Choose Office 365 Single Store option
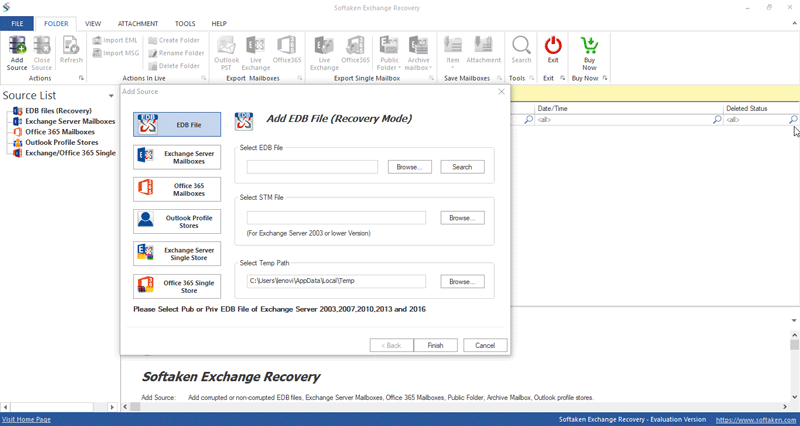 [177, 286]
